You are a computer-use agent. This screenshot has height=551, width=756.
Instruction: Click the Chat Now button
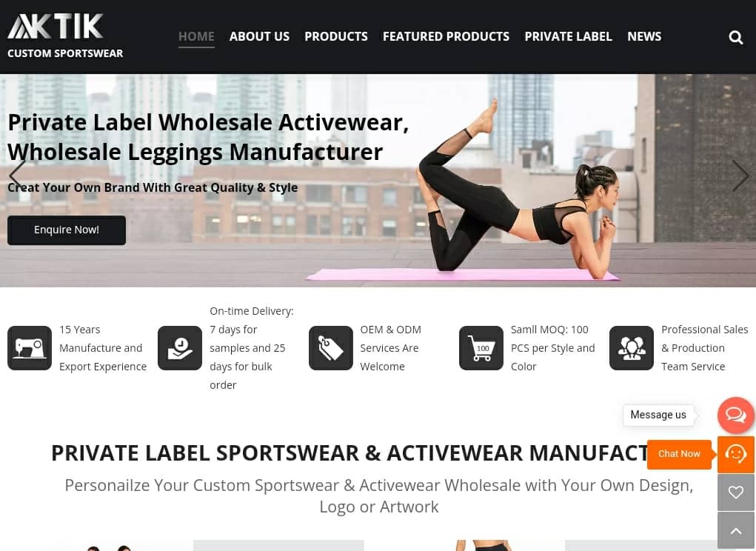[x=679, y=454]
